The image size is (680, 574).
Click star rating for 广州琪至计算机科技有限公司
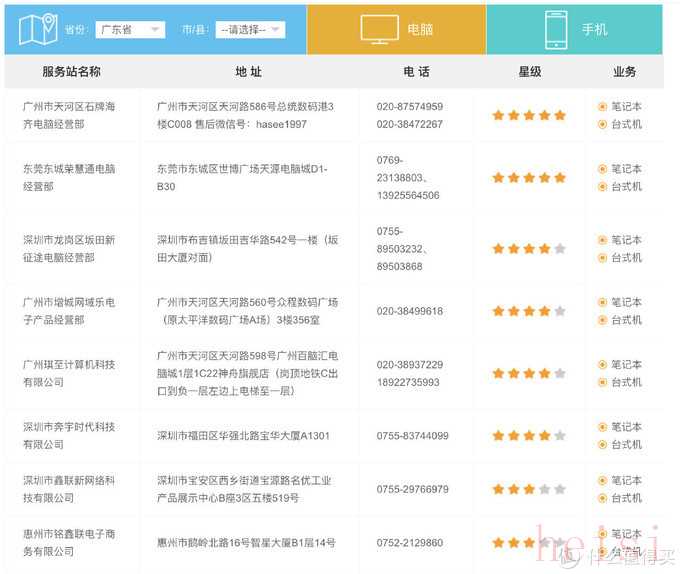529,373
